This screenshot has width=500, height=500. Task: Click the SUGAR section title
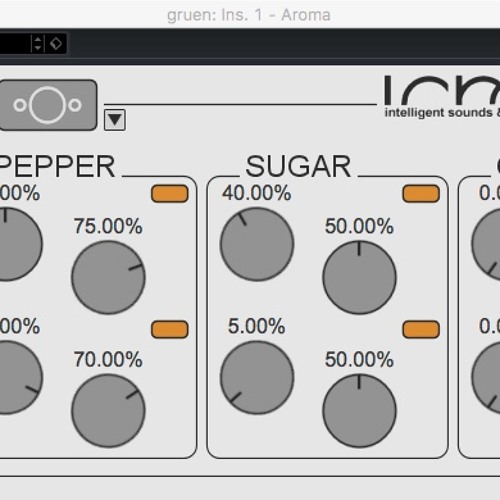(298, 166)
